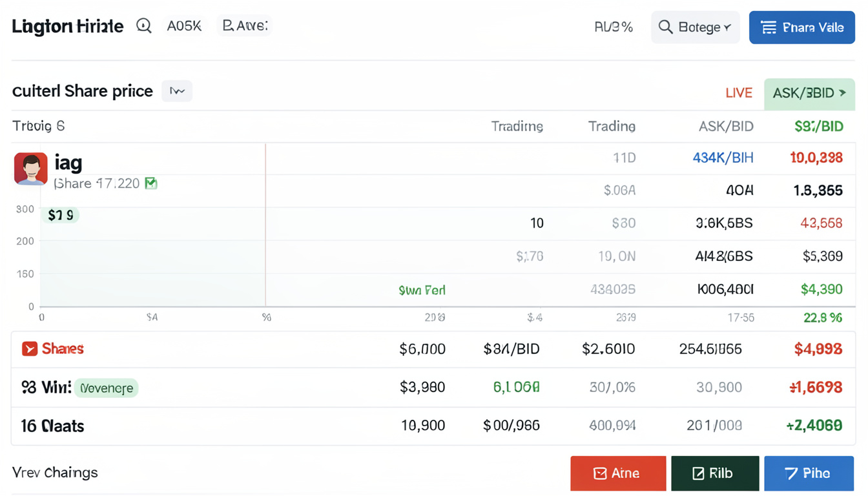This screenshot has width=868, height=496.
Task: Click the red vertical marker line in chart
Action: click(x=265, y=226)
